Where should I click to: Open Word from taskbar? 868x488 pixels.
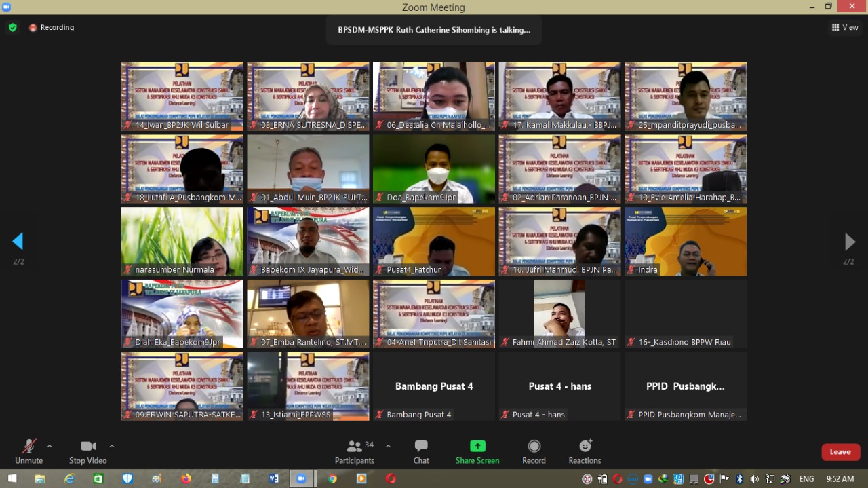[x=274, y=478]
